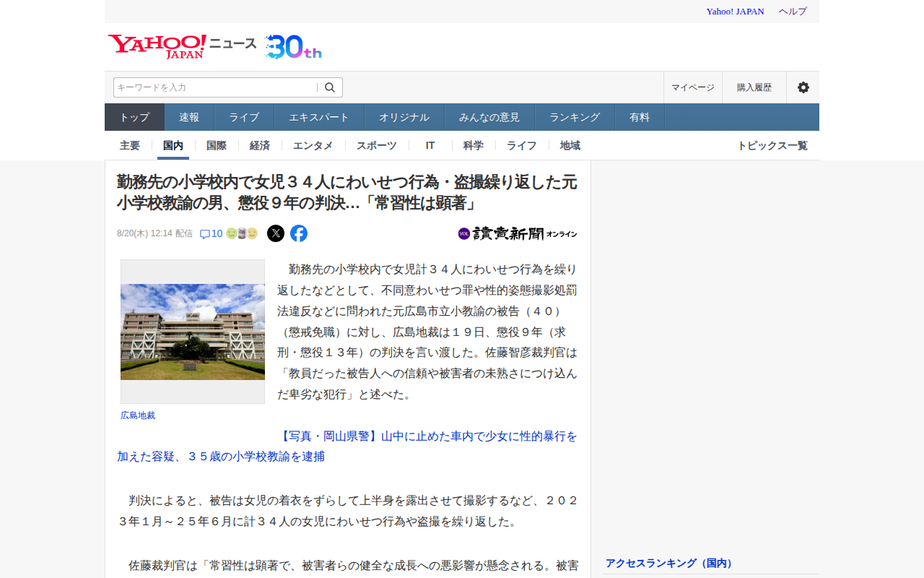Switch to the IT category
Viewport: 924px width, 578px height.
click(430, 145)
